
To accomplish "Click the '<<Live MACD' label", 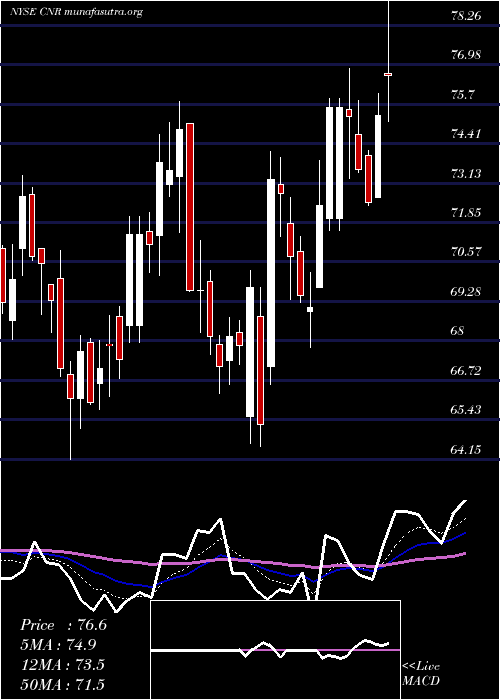I will 421,673.
